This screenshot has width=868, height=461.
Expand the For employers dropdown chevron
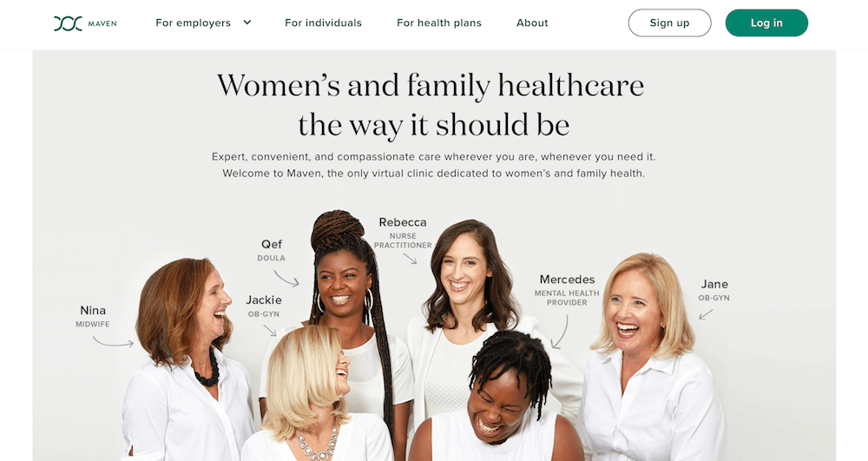(247, 23)
